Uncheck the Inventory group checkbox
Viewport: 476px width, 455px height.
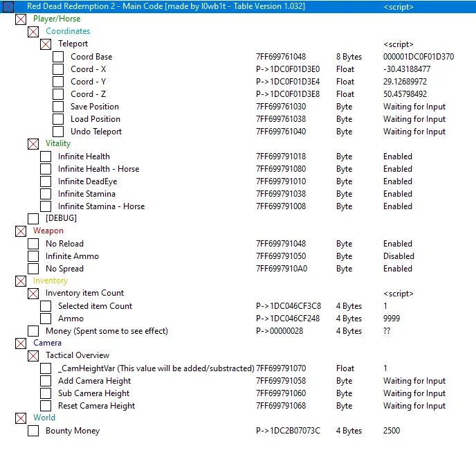tap(21, 281)
